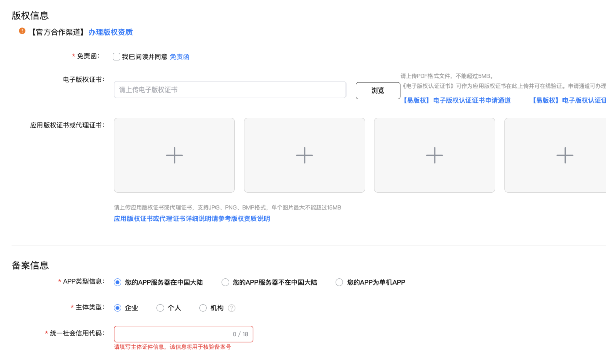Image resolution: width=606 pixels, height=364 pixels.
Task: Click the help question icon next to 机构
Action: 232,308
